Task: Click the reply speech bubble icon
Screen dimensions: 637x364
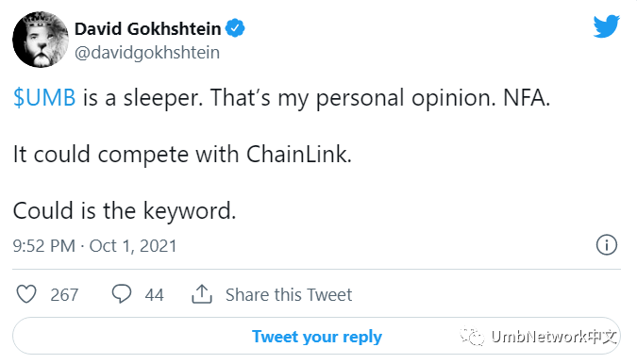Action: point(122,294)
